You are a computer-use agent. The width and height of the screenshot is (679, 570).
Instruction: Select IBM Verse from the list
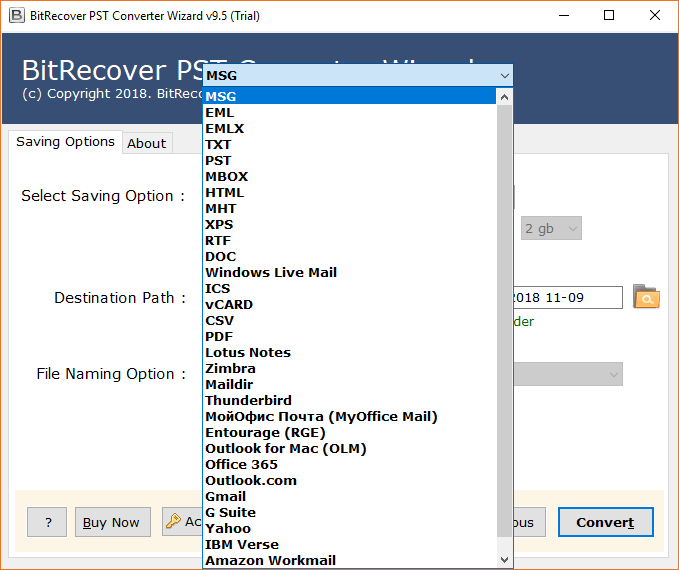[x=349, y=545]
